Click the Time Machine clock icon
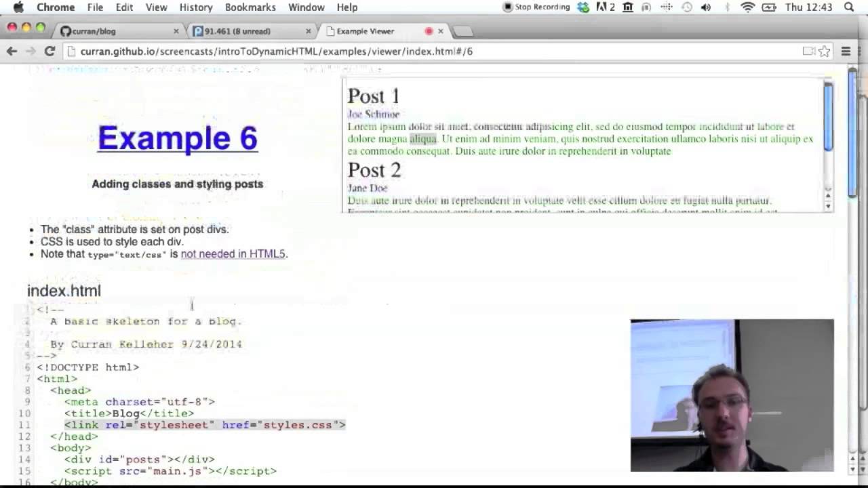The width and height of the screenshot is (868, 488). click(x=687, y=7)
